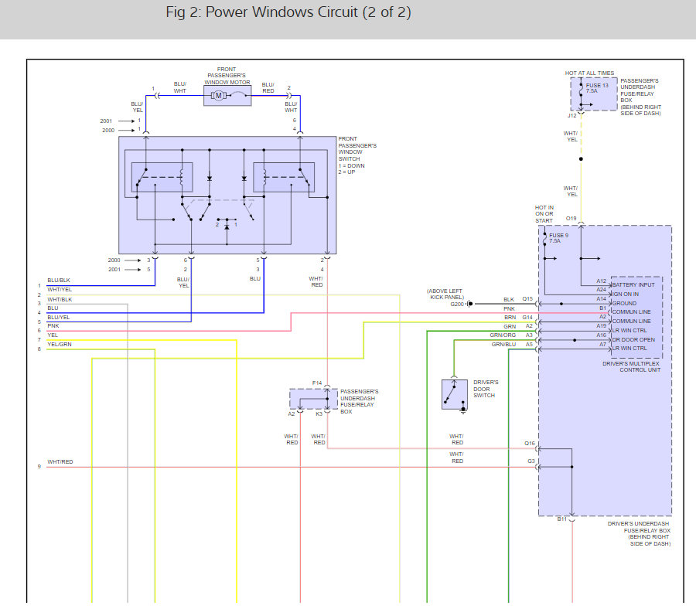Select the WHT/RED label on wire 9
This screenshot has height=616, width=696.
point(60,462)
